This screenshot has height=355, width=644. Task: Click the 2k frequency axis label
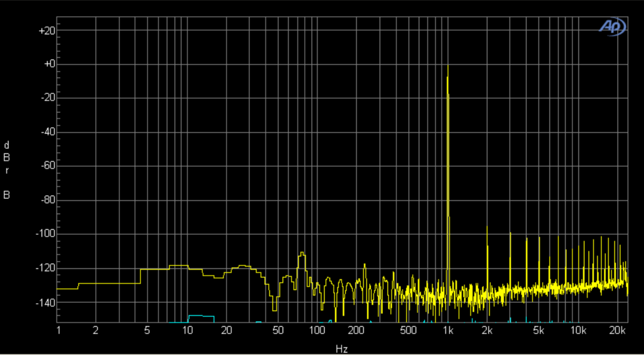coord(487,331)
